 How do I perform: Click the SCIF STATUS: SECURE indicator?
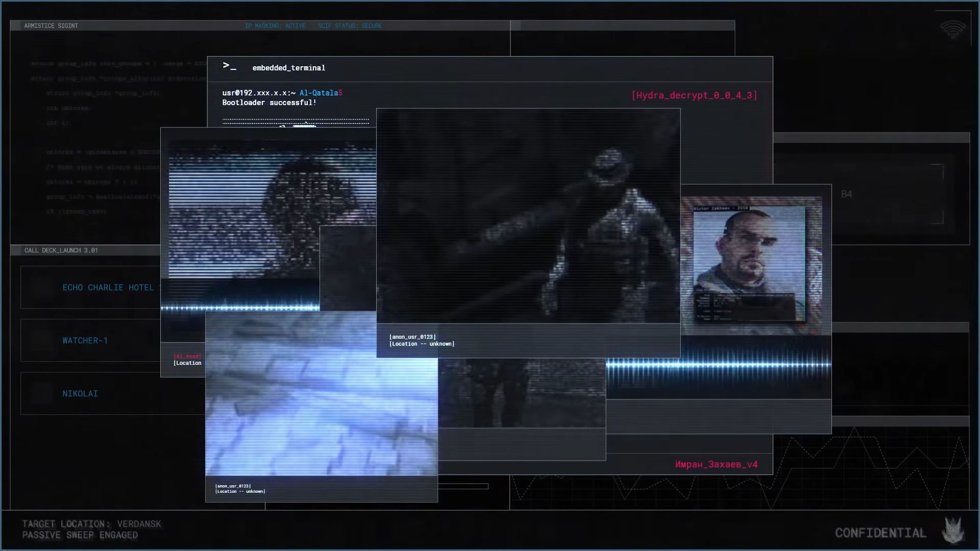click(x=350, y=26)
